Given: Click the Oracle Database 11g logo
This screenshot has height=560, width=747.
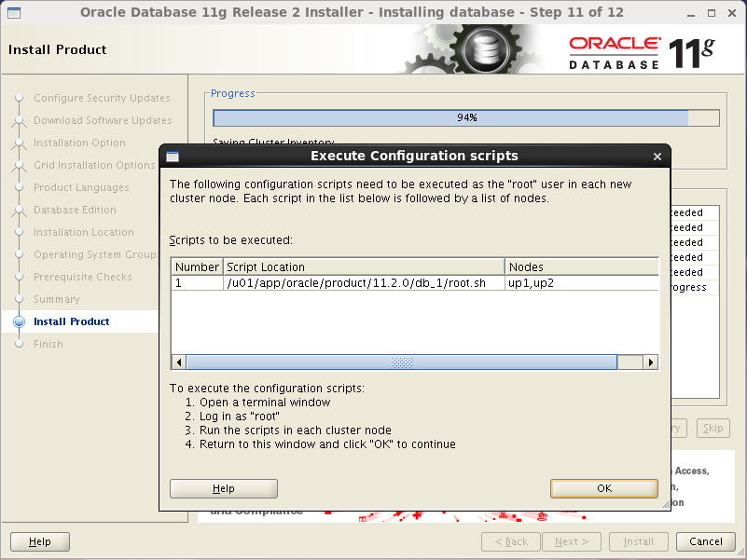Looking at the screenshot, I should (642, 53).
